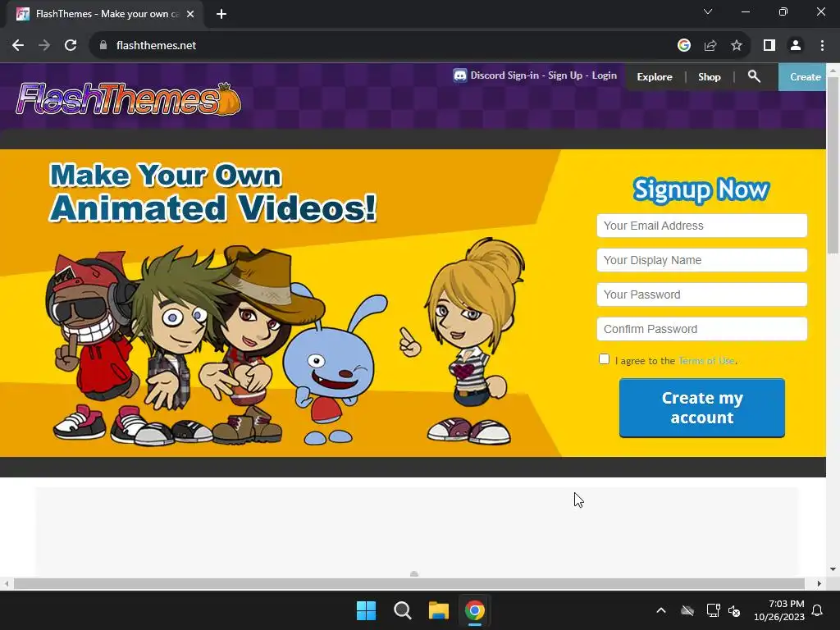
Task: Click the horizontal scrollbar thumb
Action: pyautogui.click(x=409, y=583)
